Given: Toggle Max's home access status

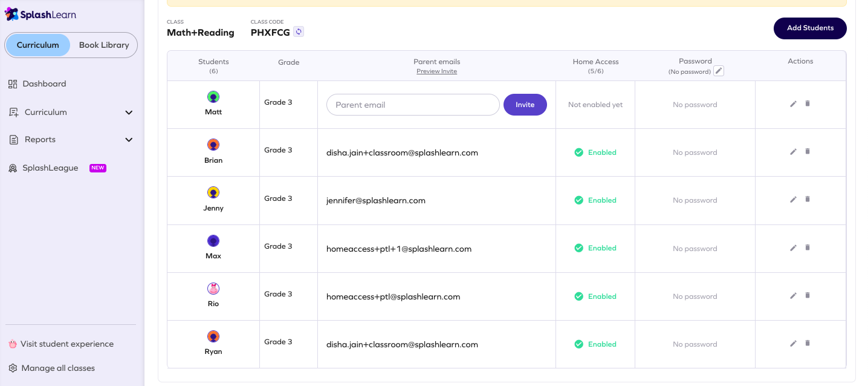Looking at the screenshot, I should [595, 248].
